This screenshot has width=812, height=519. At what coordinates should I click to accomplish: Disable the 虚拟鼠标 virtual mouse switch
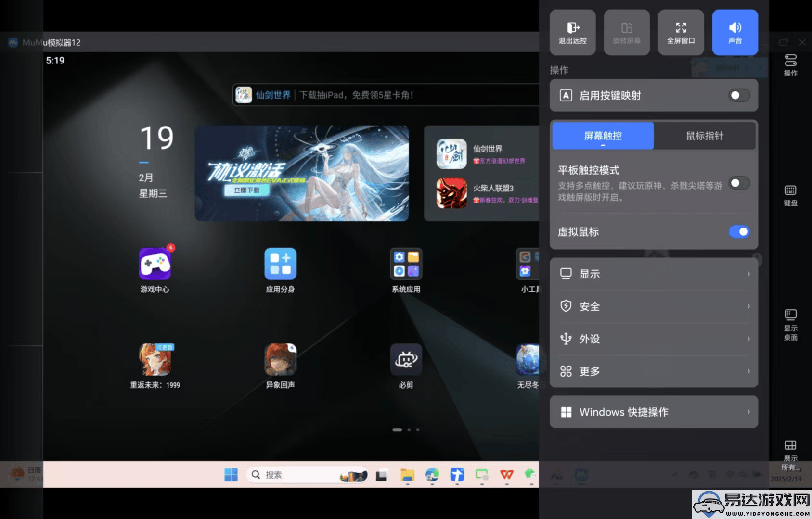(x=739, y=232)
